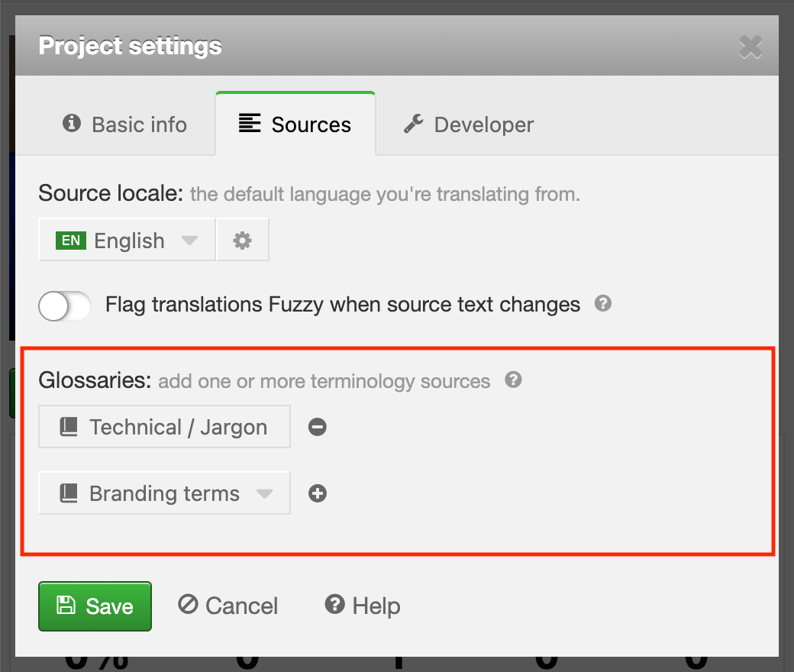The height and width of the screenshot is (672, 794).
Task: Open the English source locale dropdown
Action: pyautogui.click(x=127, y=241)
